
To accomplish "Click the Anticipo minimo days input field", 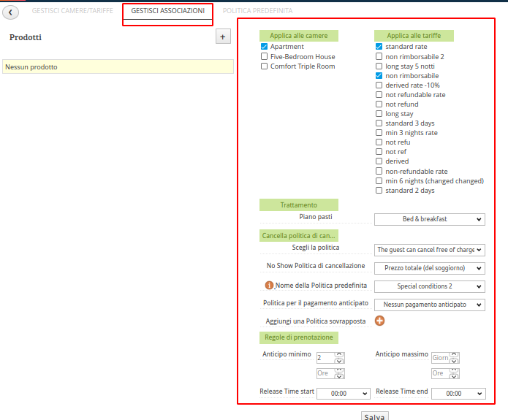I will 326,358.
